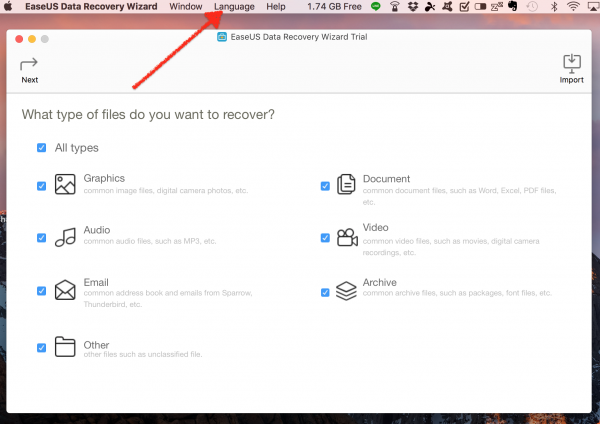Click 'common video files' description text
The width and height of the screenshot is (600, 424).
coord(451,247)
